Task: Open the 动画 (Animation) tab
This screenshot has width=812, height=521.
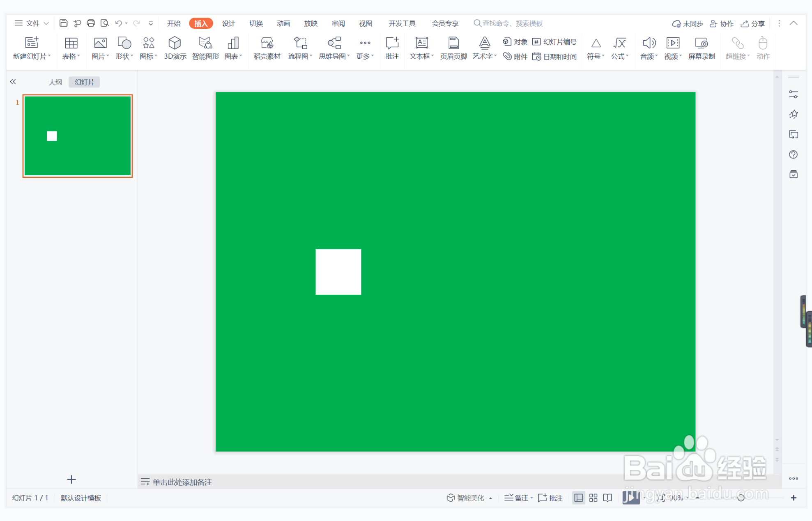Action: [x=283, y=23]
